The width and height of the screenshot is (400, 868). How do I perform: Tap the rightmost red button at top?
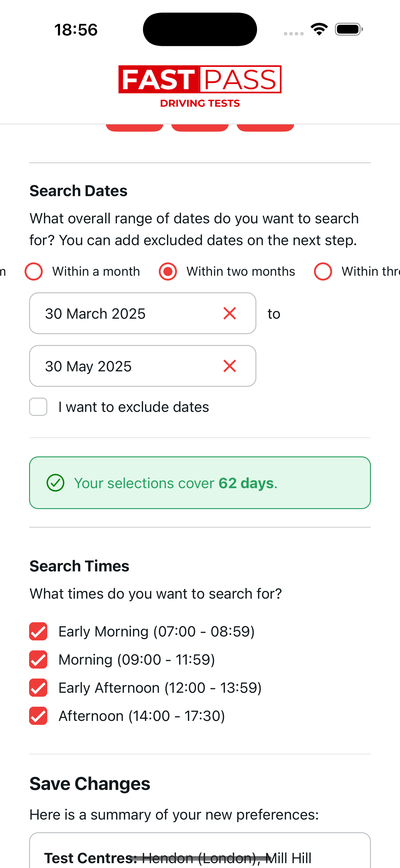tap(265, 128)
